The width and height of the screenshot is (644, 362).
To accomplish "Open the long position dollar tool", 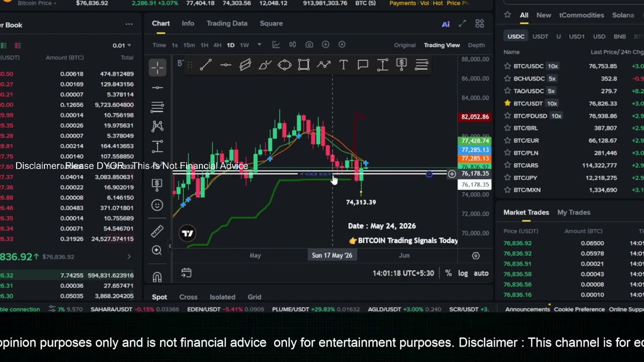I will (x=401, y=64).
